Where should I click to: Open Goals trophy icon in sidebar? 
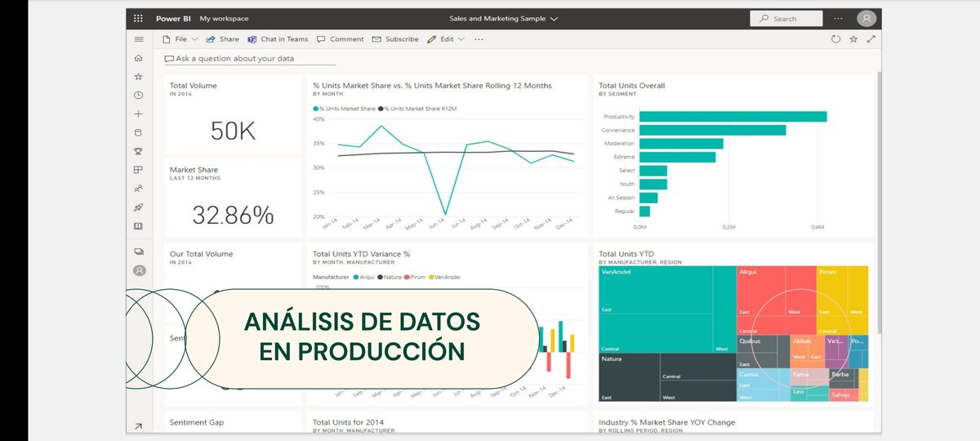coord(139,151)
